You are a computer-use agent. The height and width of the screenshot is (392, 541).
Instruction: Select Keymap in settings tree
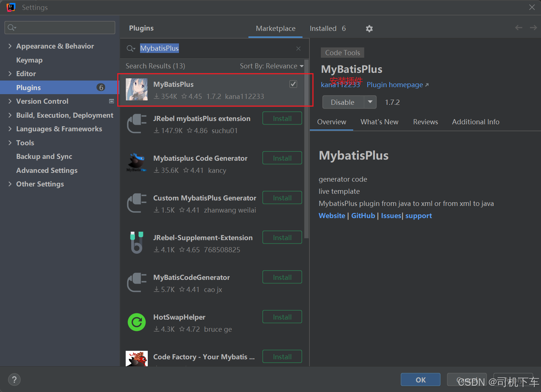point(29,60)
